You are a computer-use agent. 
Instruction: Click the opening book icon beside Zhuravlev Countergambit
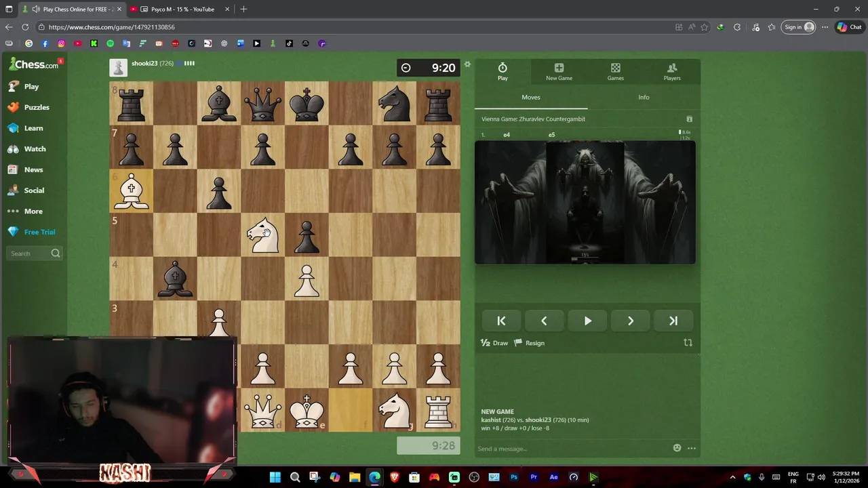690,119
